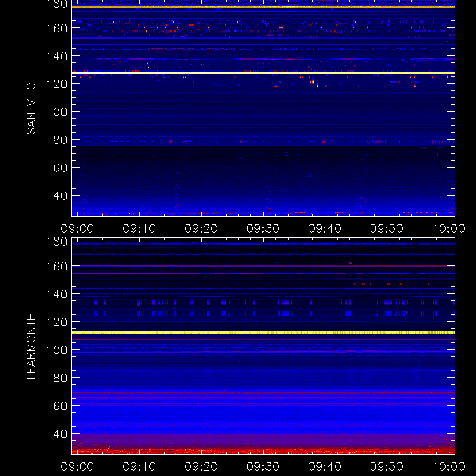476x476 pixels.
Task: Select the San Vito plot's 09:00 time label
Action: [x=77, y=228]
